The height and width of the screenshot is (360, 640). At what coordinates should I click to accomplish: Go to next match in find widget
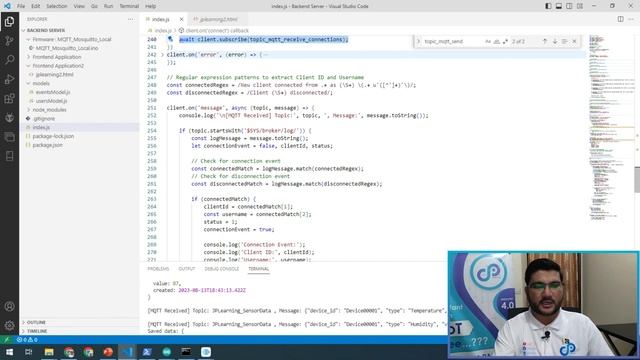click(555, 41)
